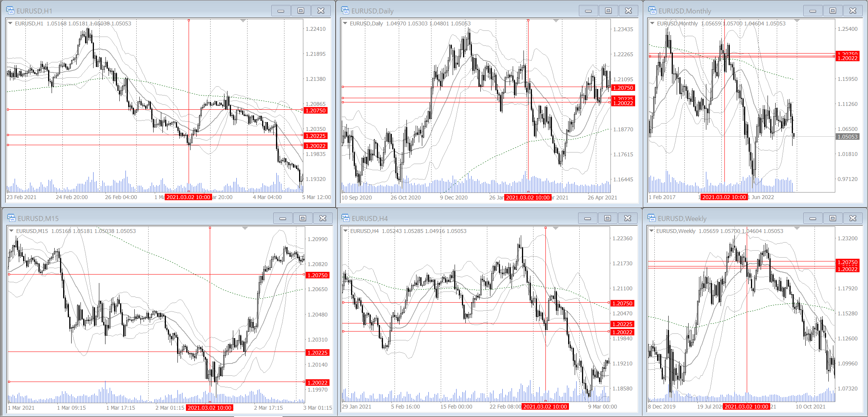Click the chart shift marker in M15 chart
This screenshot has height=417, width=868.
click(245, 228)
